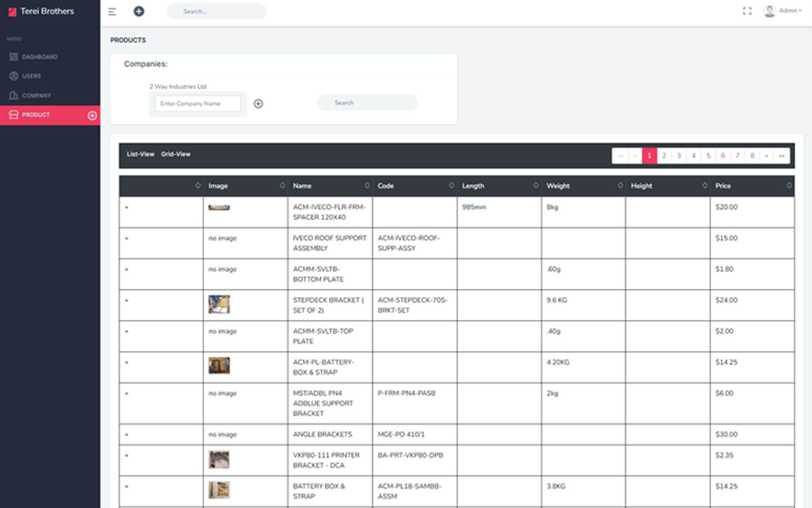The image size is (812, 508).
Task: Click the top Search input box
Action: click(x=216, y=11)
